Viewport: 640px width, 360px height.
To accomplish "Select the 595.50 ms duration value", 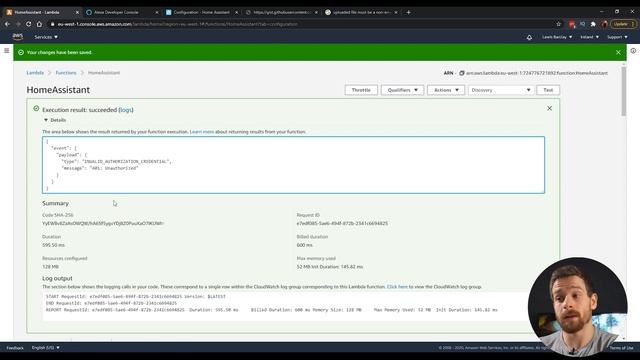I will (x=53, y=245).
